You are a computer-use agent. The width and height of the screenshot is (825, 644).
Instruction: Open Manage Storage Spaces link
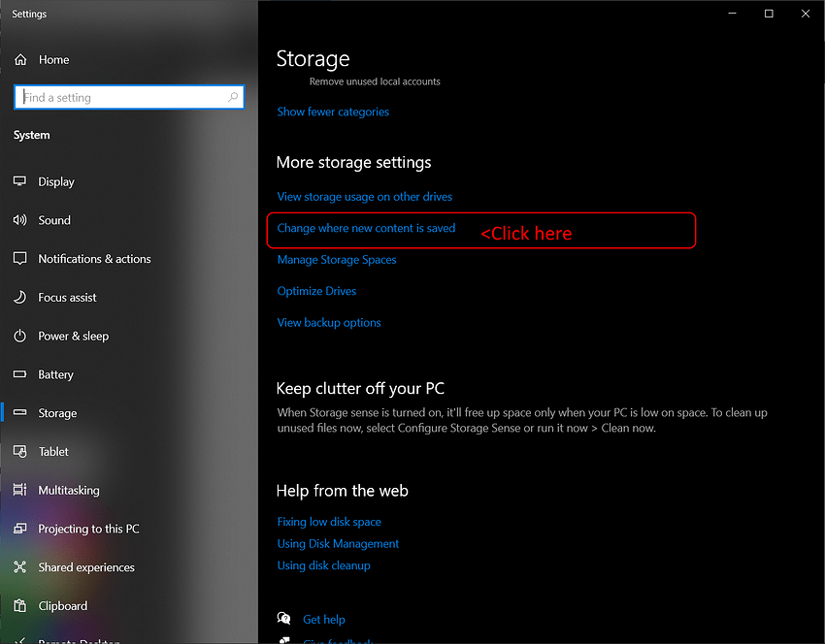click(337, 260)
